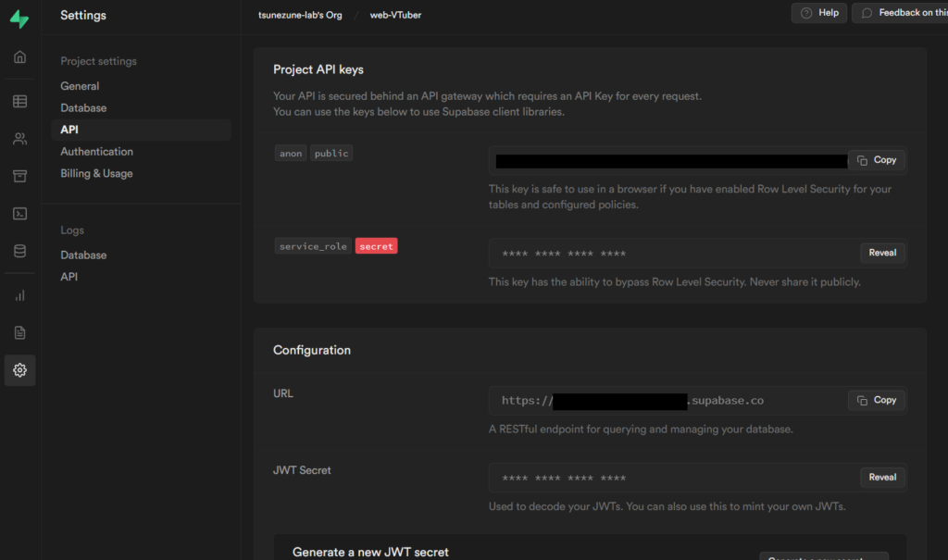Open the Reports bar chart icon
The width and height of the screenshot is (948, 560).
[19, 296]
